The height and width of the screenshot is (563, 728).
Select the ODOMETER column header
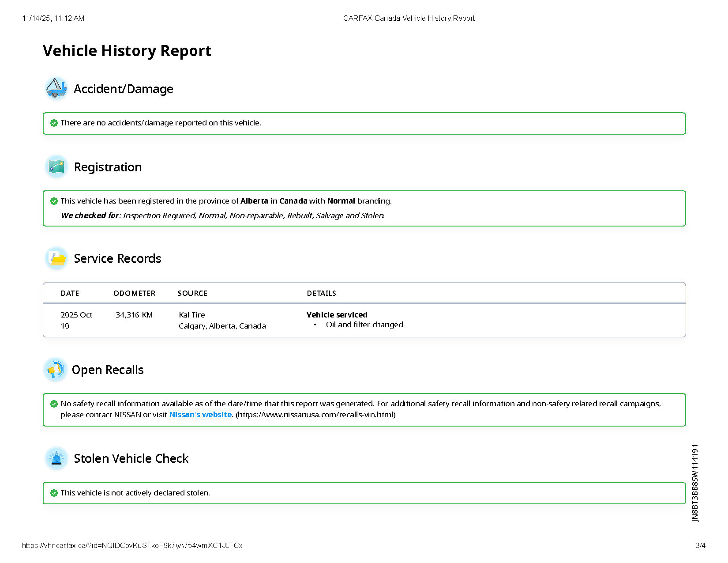(x=134, y=293)
